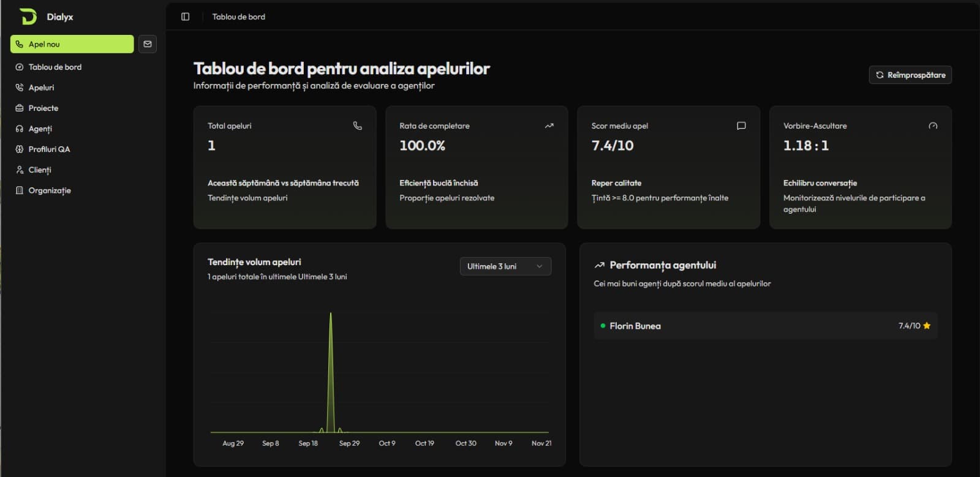Image resolution: width=980 pixels, height=477 pixels.
Task: Click the Dialyx logo icon
Action: point(28,17)
